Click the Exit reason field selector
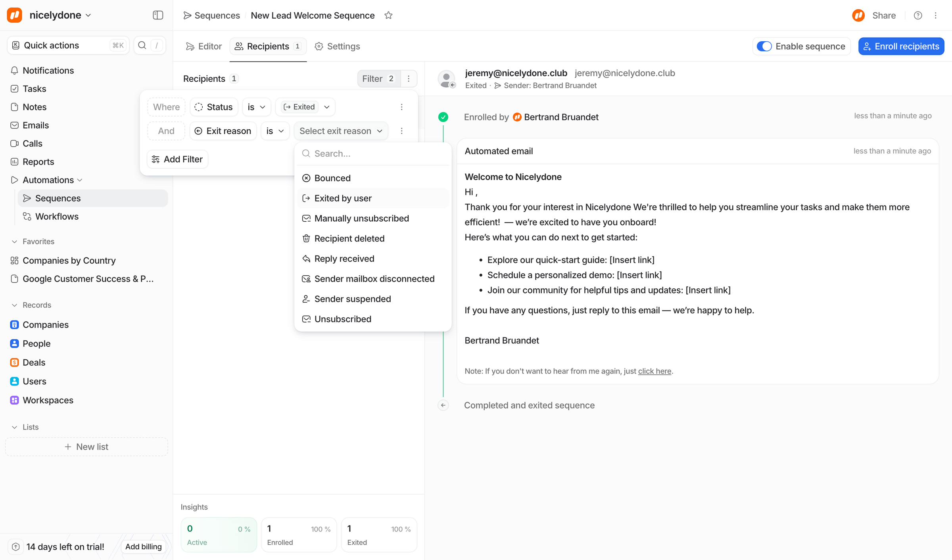This screenshot has width=952, height=560. [223, 131]
